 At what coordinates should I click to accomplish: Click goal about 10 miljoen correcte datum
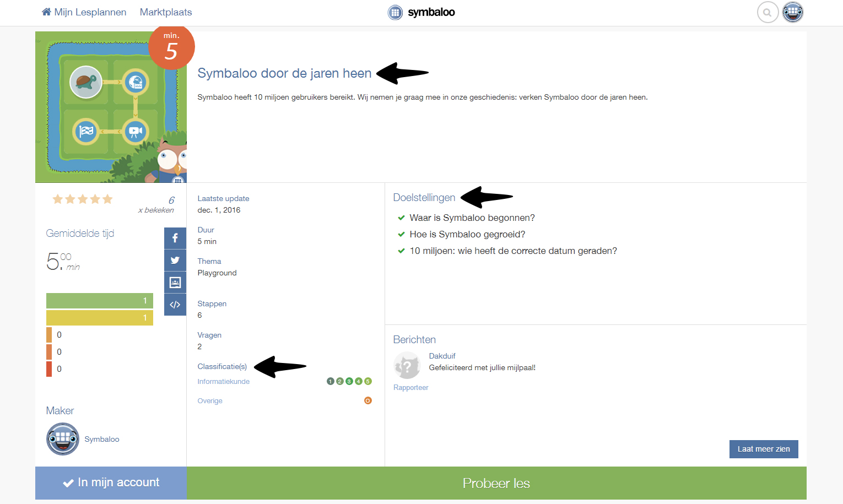513,251
